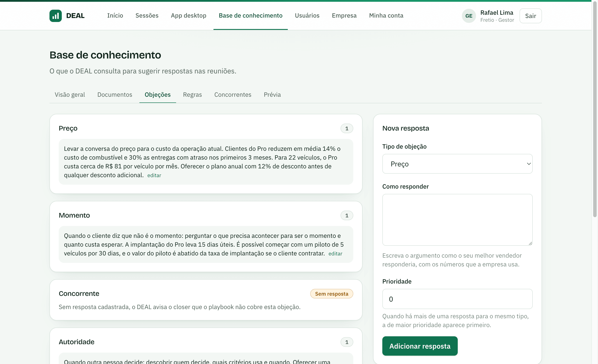Viewport: 598px width, 364px height.
Task: Navigate to Empresa
Action: click(344, 16)
